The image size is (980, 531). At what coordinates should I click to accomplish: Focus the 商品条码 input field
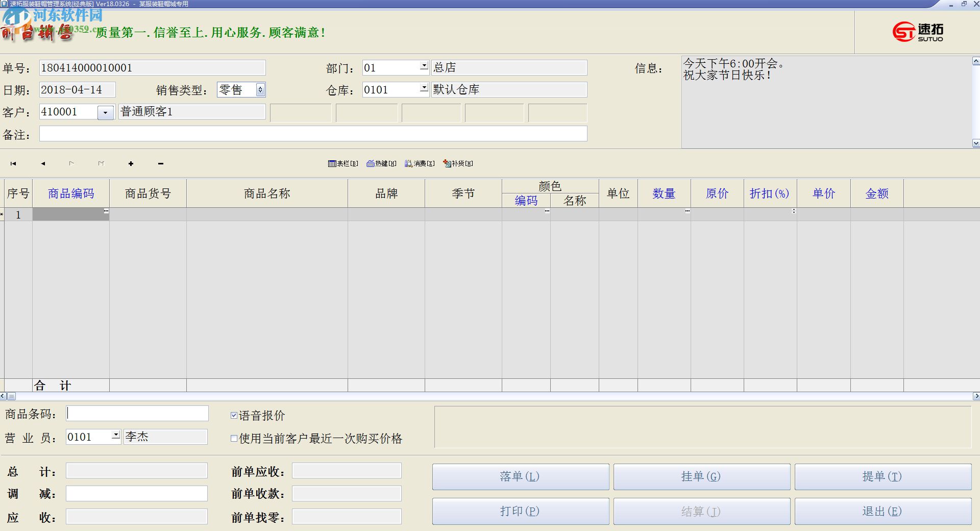[137, 414]
